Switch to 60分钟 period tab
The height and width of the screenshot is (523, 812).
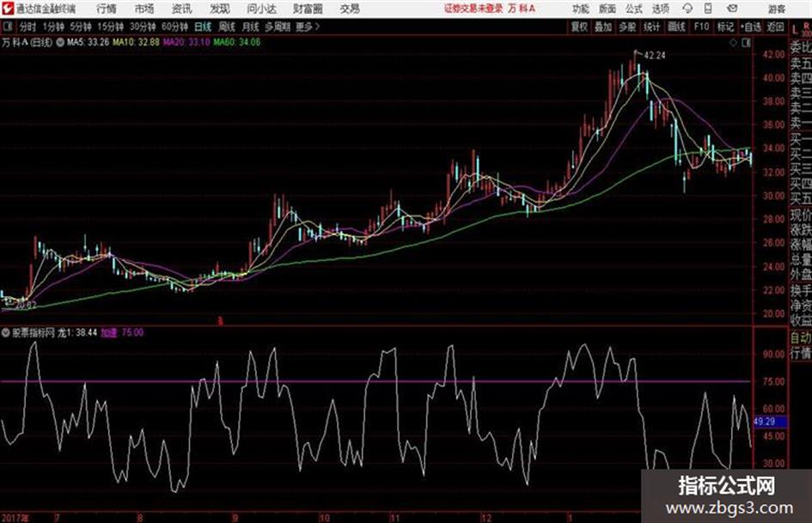point(174,27)
